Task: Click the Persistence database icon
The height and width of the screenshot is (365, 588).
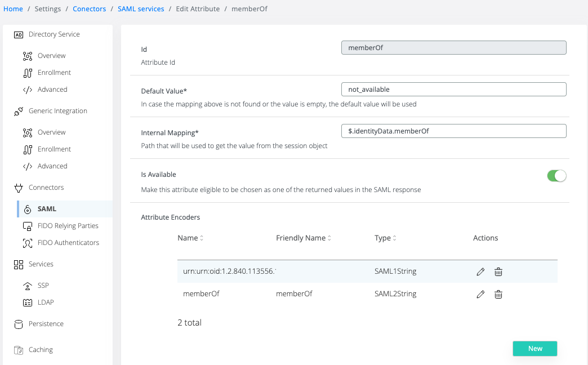Action: click(18, 324)
